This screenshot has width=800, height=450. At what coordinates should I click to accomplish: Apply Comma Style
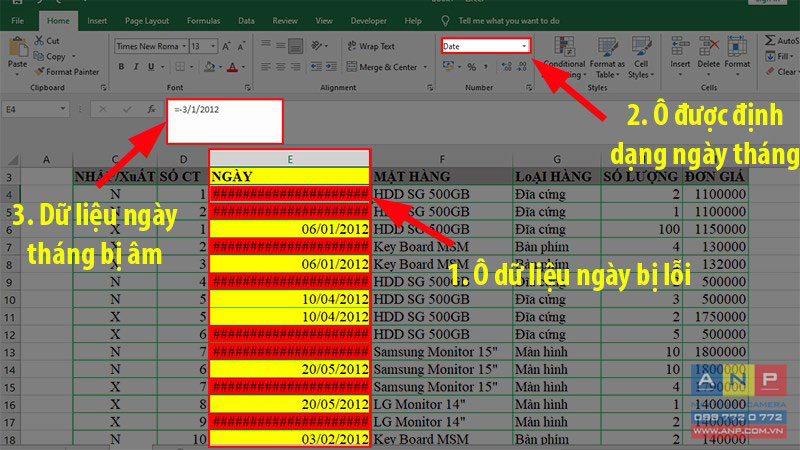tap(486, 66)
